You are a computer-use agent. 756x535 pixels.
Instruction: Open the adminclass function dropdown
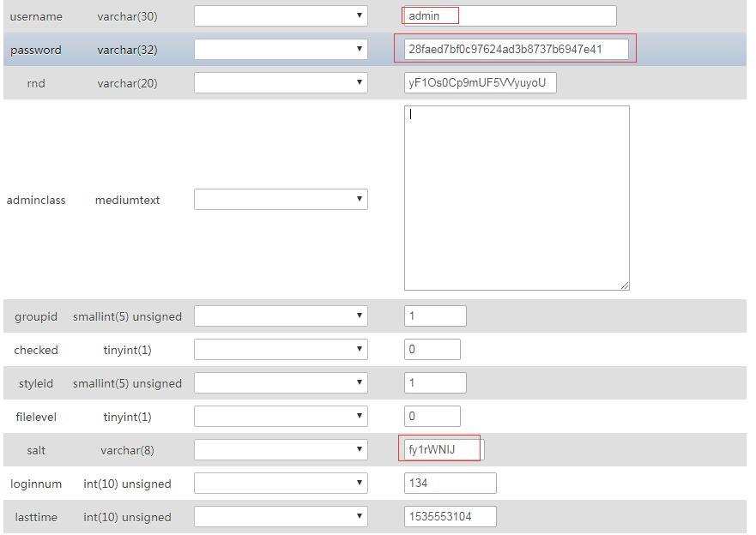(281, 199)
